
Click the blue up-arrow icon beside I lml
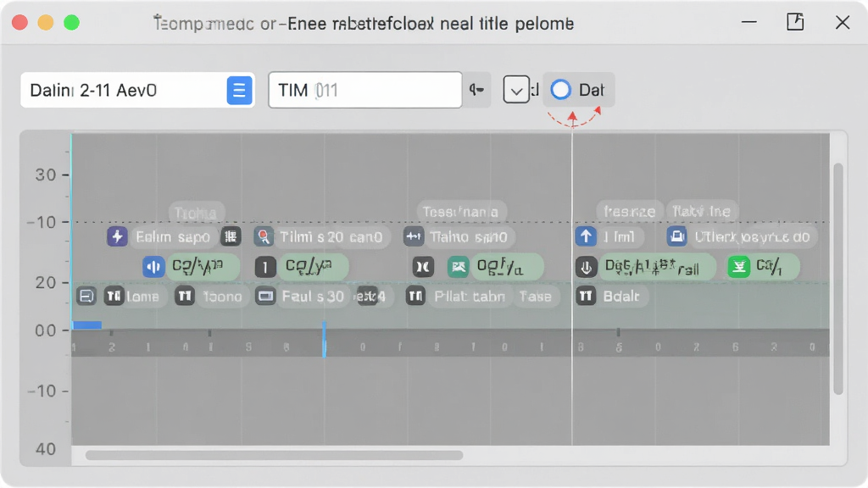pos(586,237)
